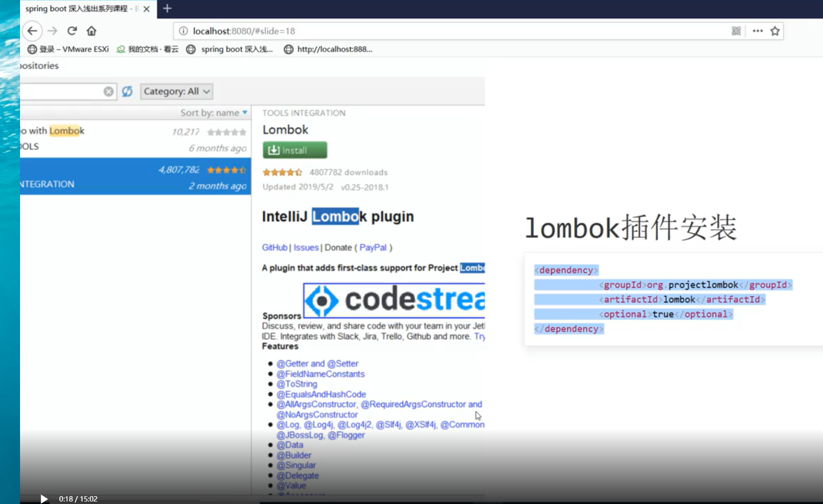Refresh the plugin repositories list
This screenshot has height=504, width=823.
click(127, 91)
